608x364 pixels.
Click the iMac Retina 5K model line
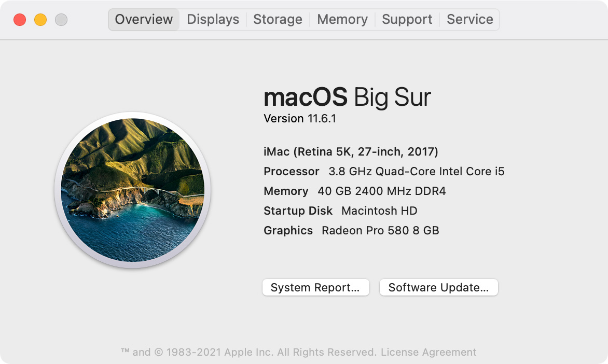point(351,151)
